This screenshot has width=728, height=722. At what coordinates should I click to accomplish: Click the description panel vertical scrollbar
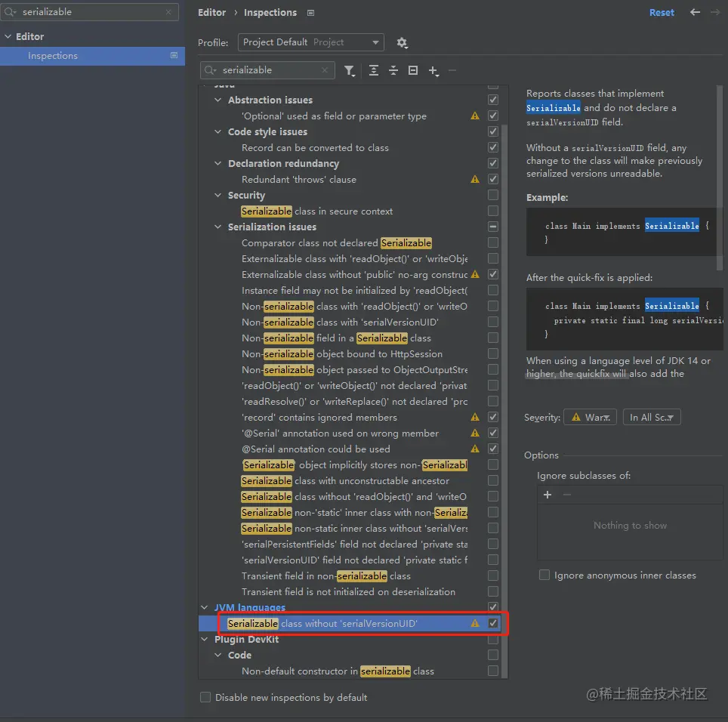[720, 177]
